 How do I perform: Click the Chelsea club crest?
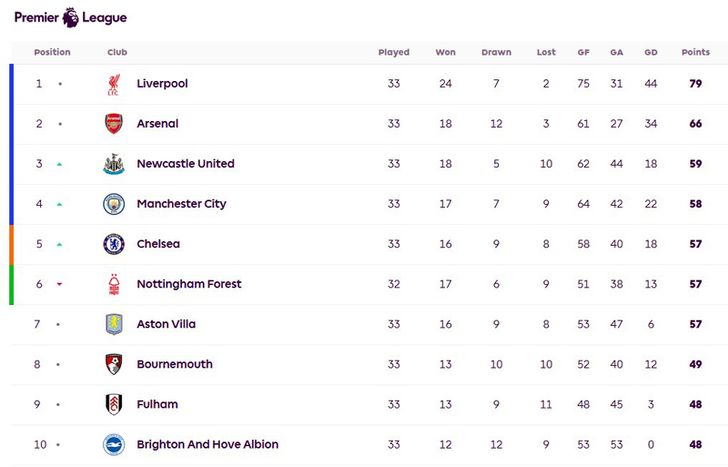click(x=114, y=244)
